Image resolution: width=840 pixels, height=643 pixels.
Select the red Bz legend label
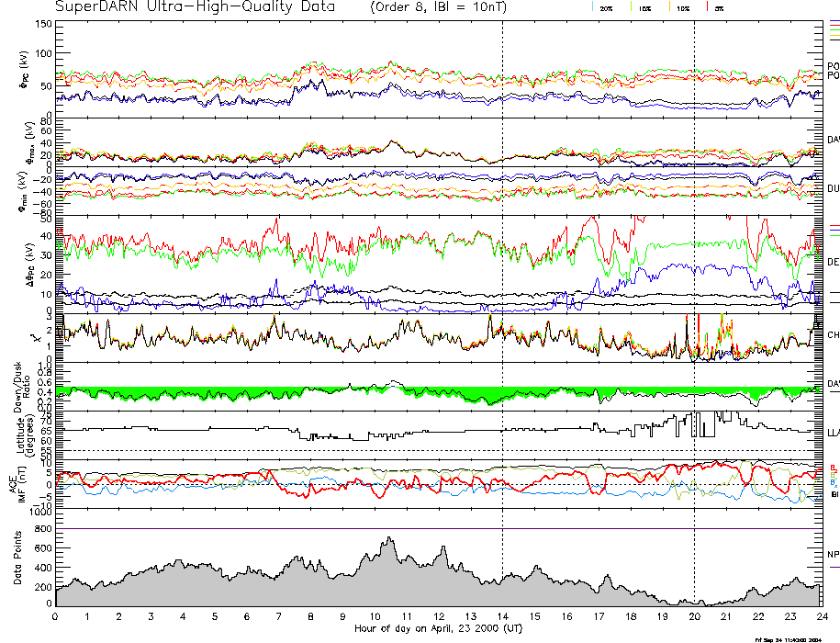coord(834,467)
